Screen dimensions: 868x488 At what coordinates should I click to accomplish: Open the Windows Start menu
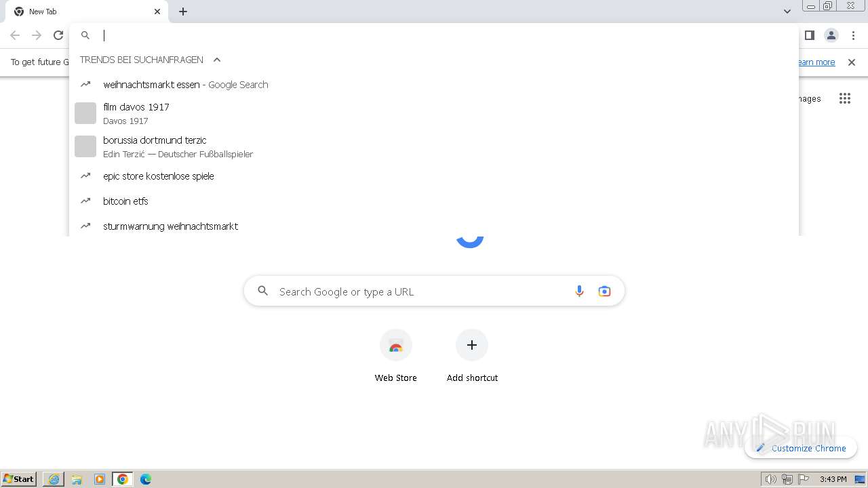coord(19,479)
